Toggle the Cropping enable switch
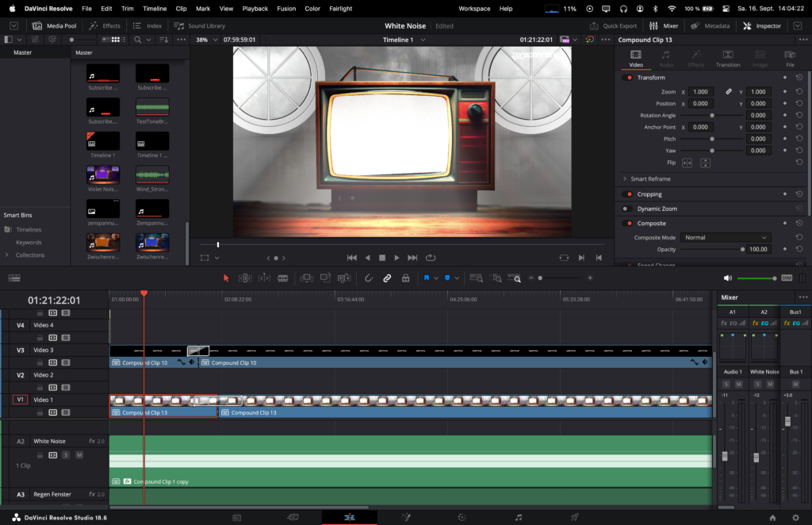Image resolution: width=812 pixels, height=525 pixels. point(628,194)
